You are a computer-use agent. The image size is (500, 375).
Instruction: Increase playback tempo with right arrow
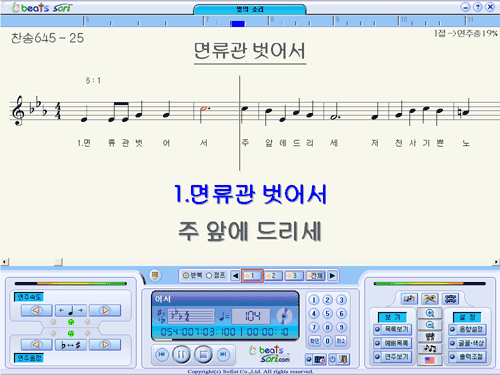point(105,310)
